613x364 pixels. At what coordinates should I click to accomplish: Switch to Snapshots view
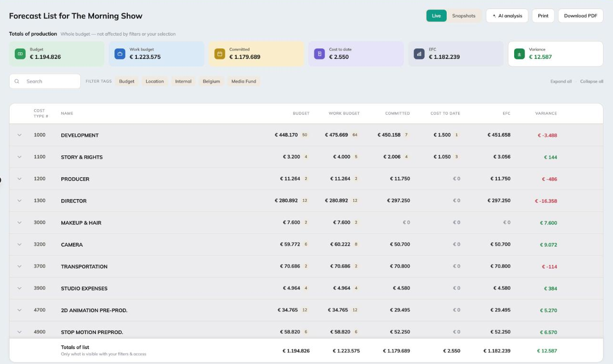click(464, 16)
